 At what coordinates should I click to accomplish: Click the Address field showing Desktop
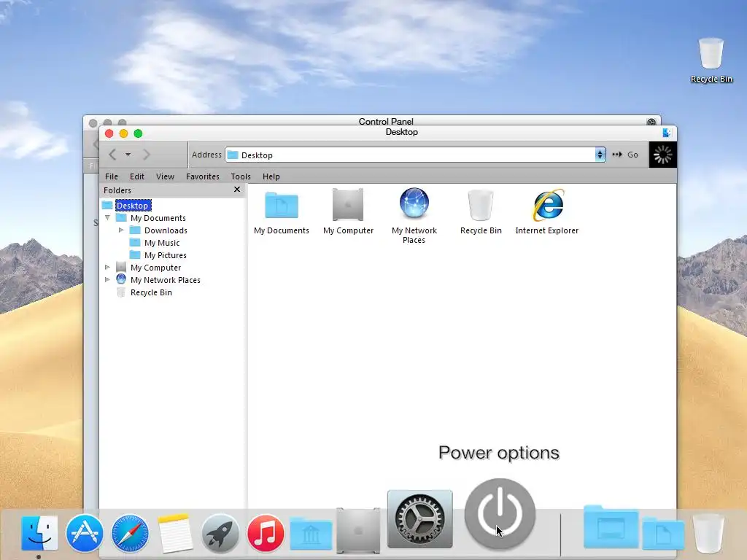[410, 155]
